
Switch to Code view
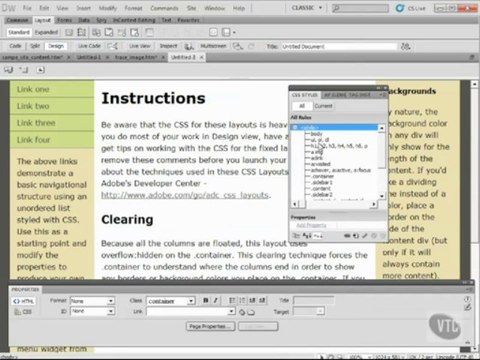click(x=15, y=46)
